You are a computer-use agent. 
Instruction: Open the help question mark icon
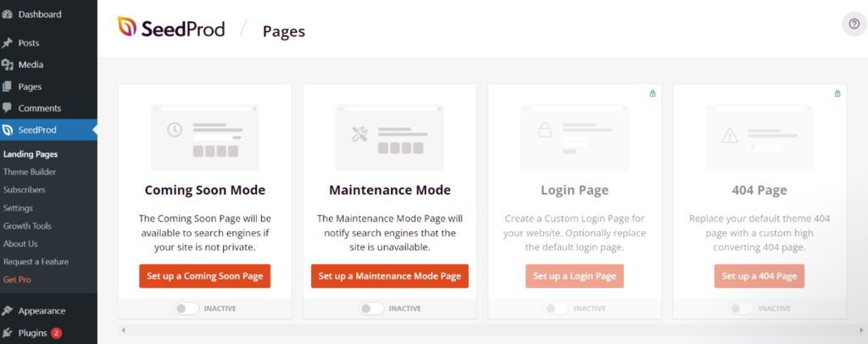[853, 25]
